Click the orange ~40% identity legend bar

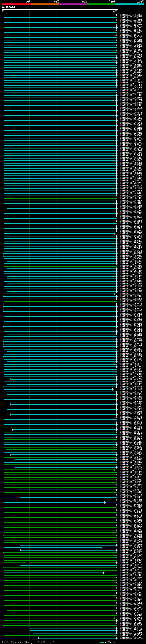pos(45,4)
